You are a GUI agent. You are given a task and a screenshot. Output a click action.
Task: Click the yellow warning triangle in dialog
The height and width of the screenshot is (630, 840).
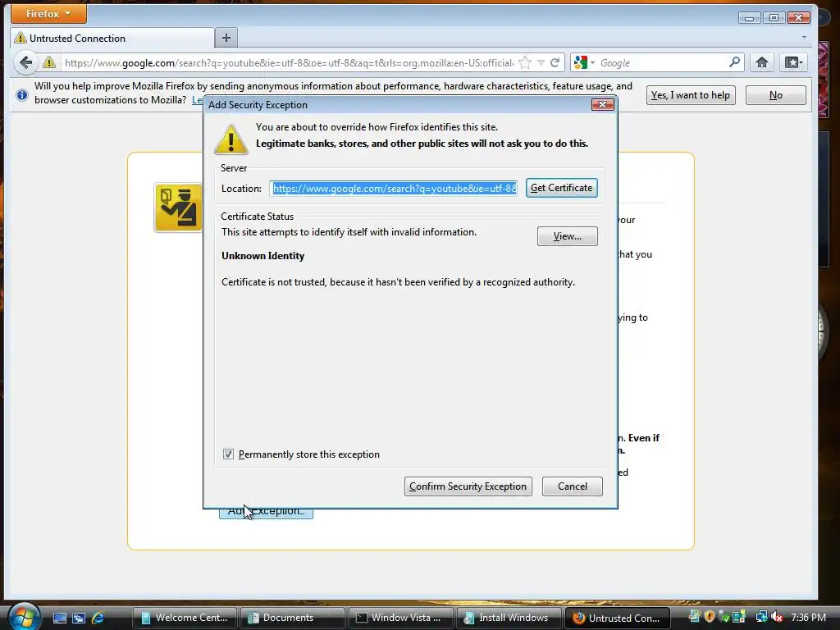231,139
